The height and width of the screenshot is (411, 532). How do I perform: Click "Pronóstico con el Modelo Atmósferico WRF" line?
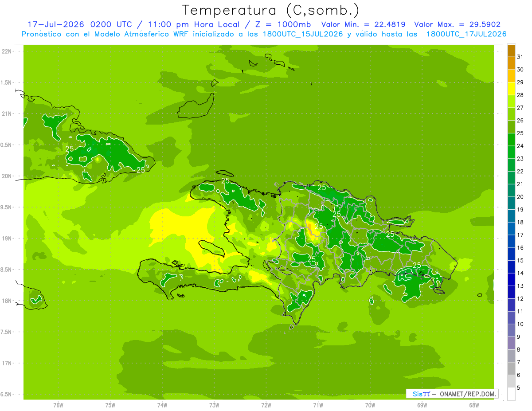(106, 34)
